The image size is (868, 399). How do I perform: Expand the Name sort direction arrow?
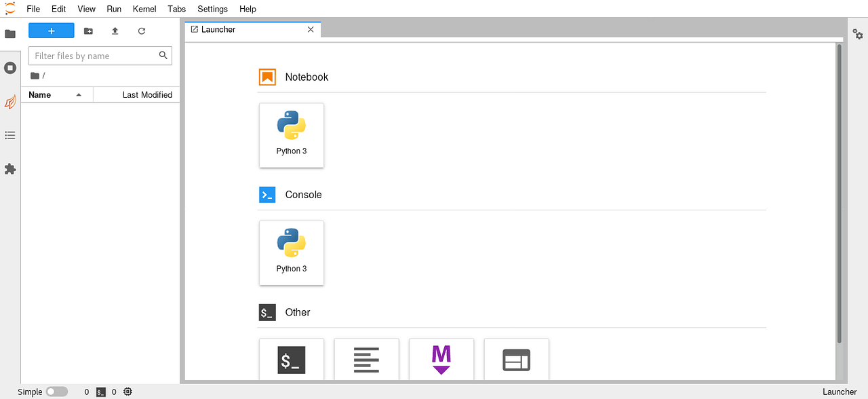[x=78, y=94]
